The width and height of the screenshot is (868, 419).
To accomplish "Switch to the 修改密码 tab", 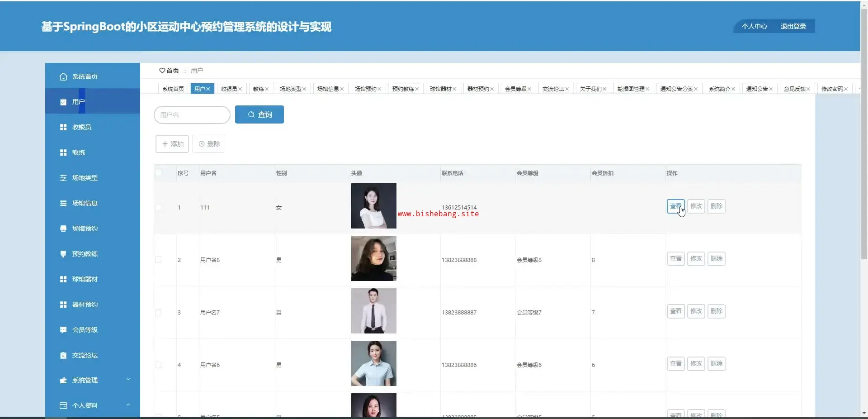I will point(835,89).
